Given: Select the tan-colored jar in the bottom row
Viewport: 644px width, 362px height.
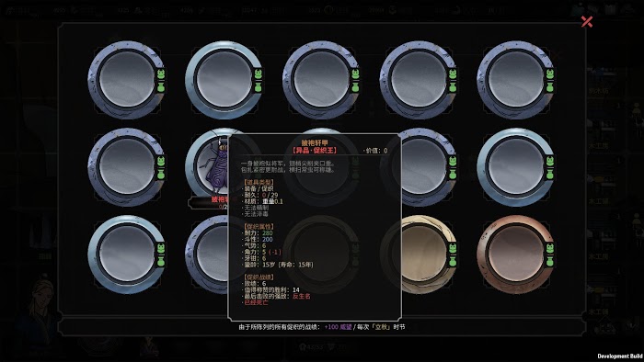Looking at the screenshot, I should tap(427, 255).
